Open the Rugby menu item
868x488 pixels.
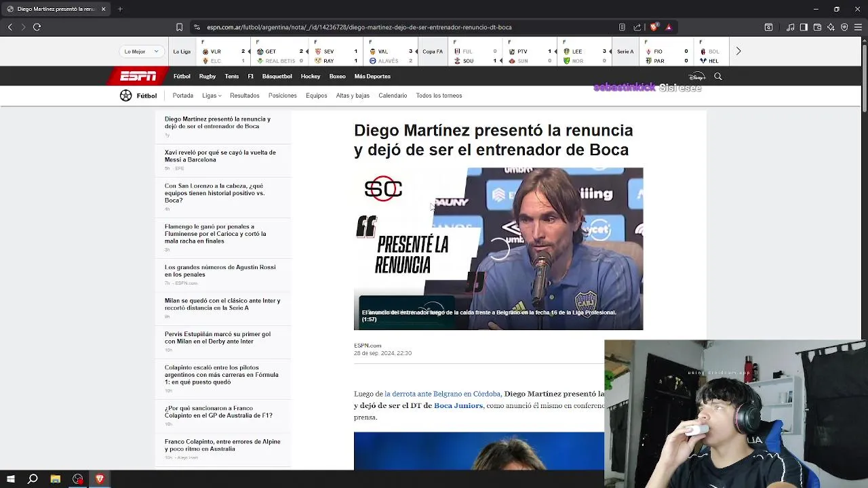pyautogui.click(x=208, y=77)
